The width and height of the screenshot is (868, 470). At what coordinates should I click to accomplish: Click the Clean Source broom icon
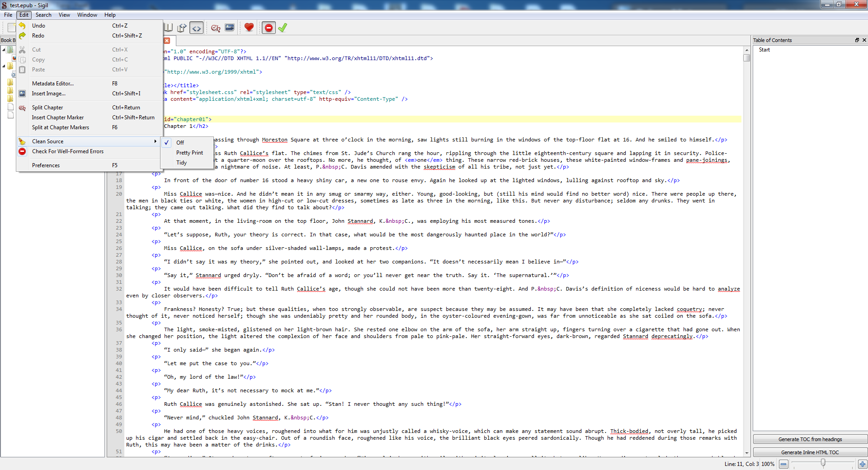tap(22, 141)
